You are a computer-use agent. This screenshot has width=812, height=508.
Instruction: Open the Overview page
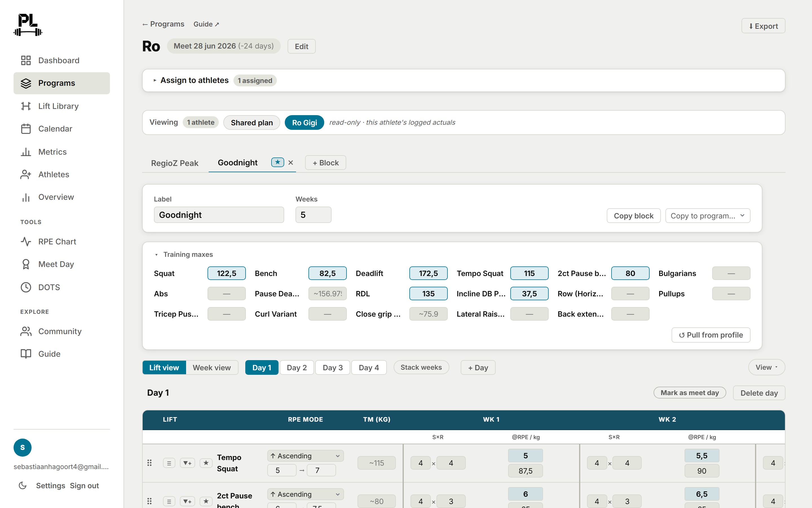pos(61,197)
